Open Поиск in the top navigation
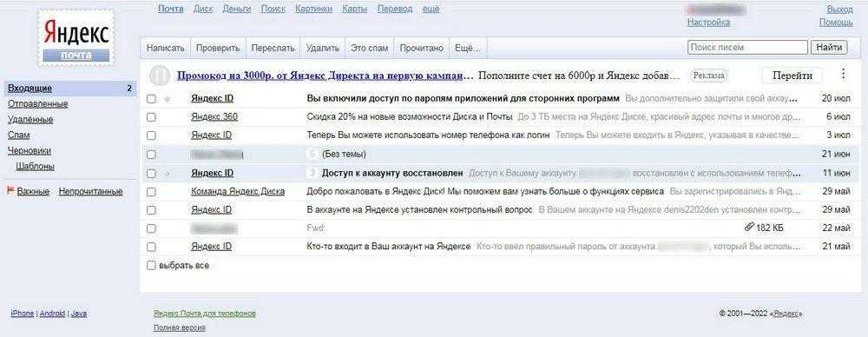 click(x=273, y=9)
